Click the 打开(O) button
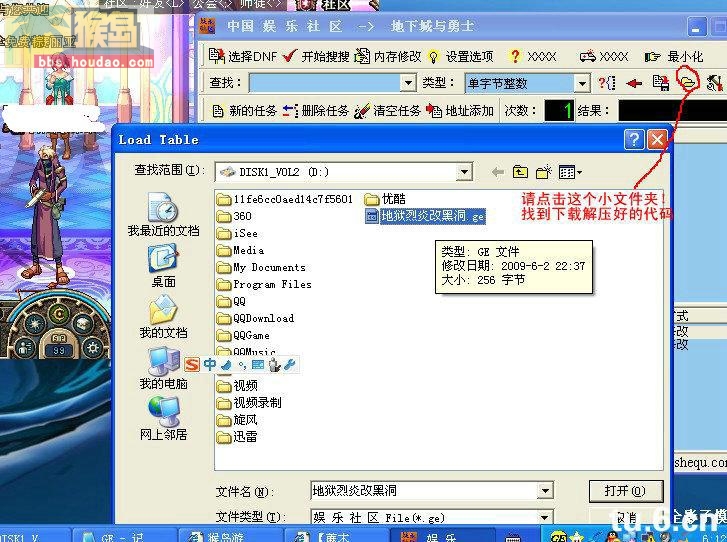Image resolution: width=727 pixels, height=542 pixels. 625,491
